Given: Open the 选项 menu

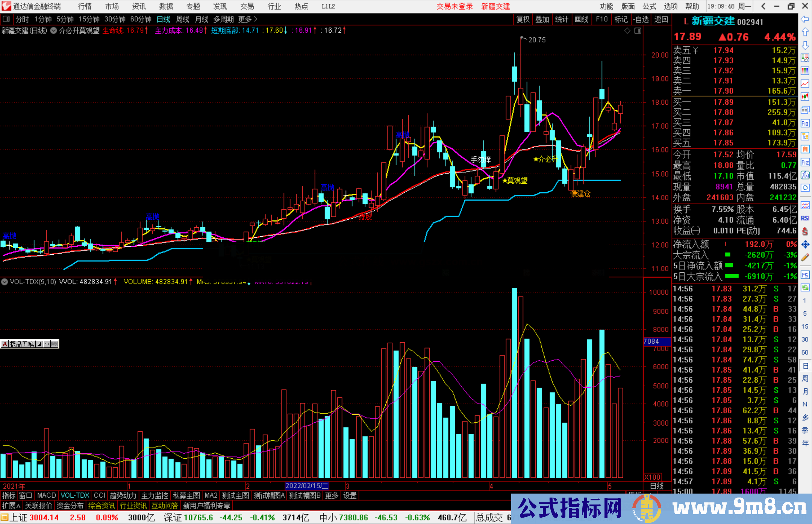Looking at the screenshot, I should (671, 6).
